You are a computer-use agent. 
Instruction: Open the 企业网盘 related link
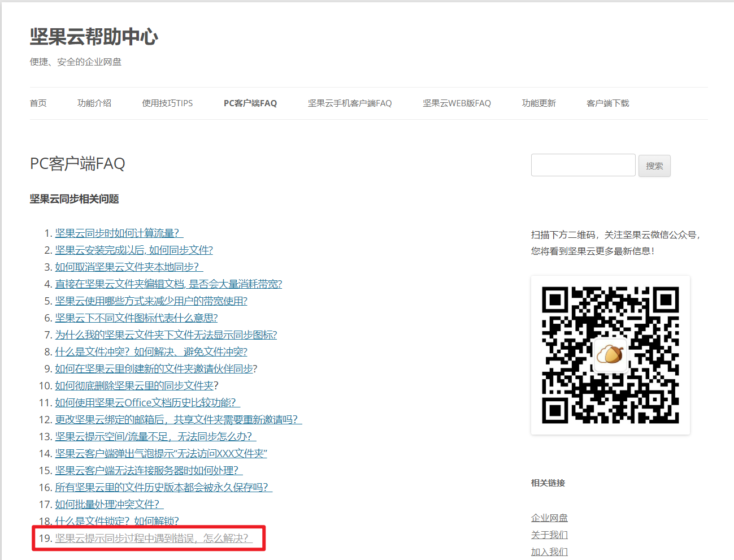click(549, 518)
